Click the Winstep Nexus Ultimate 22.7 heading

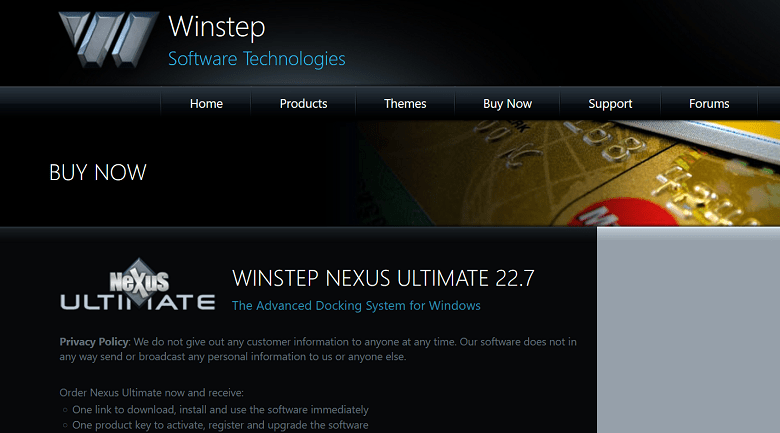[383, 278]
